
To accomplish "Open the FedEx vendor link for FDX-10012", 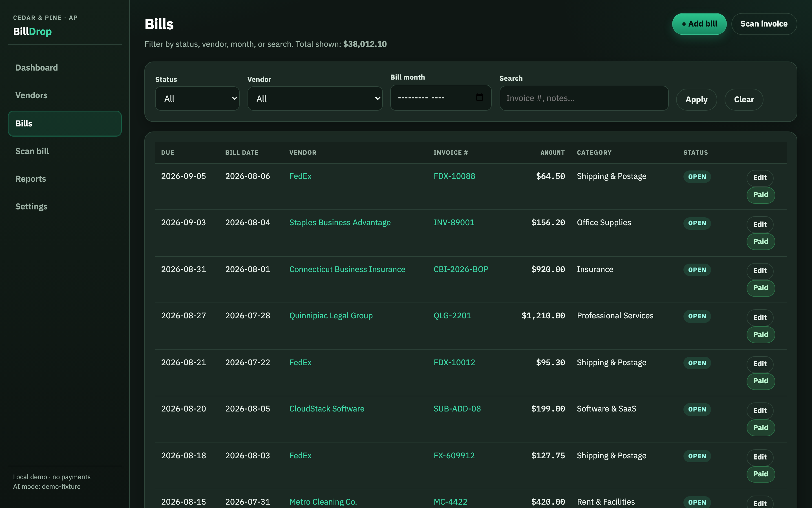I will tap(300, 362).
